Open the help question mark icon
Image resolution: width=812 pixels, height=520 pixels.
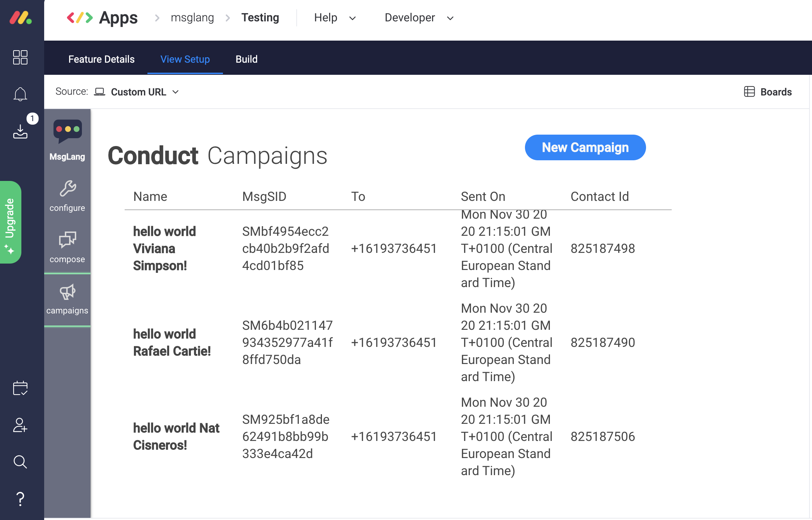click(x=20, y=499)
